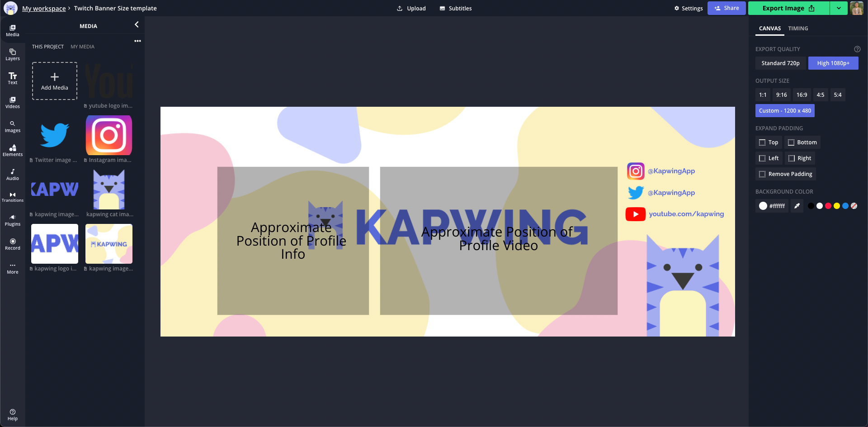Collapse the Media panel
The image size is (868, 427).
point(137,25)
